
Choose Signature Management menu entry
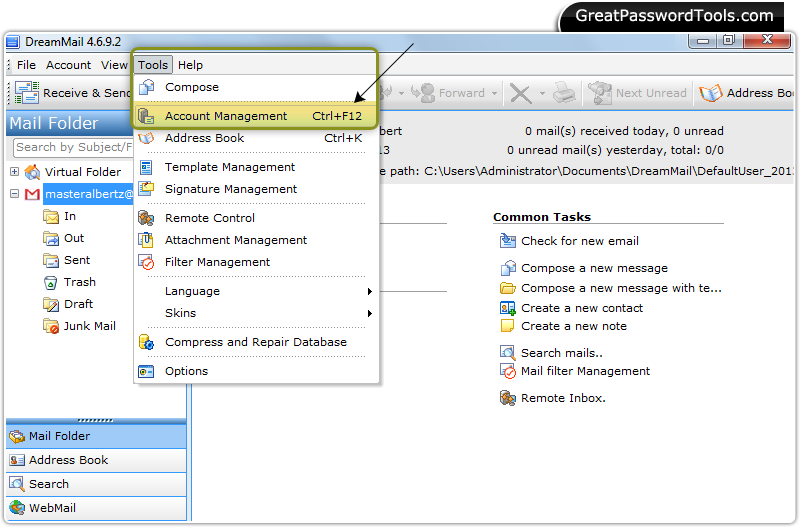(256, 189)
